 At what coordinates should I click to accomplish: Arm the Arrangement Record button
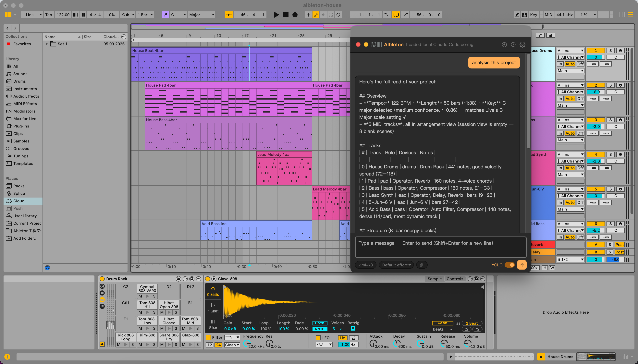pyautogui.click(x=295, y=15)
